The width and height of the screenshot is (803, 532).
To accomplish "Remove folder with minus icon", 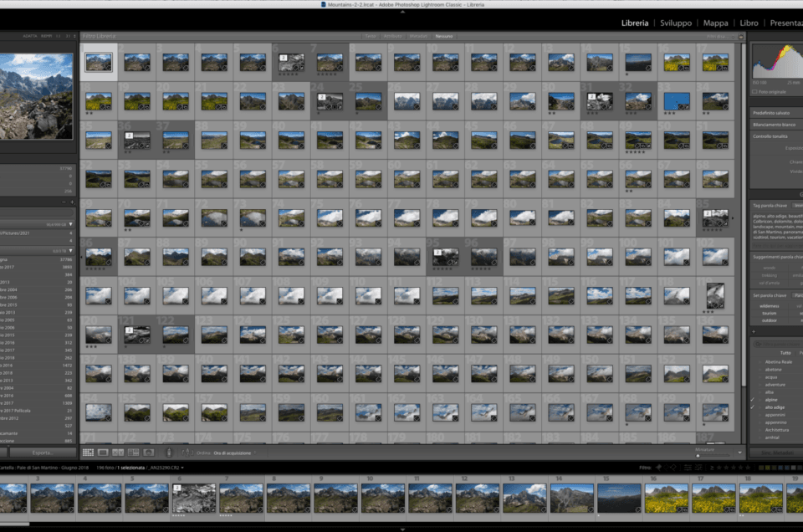I will [64, 202].
